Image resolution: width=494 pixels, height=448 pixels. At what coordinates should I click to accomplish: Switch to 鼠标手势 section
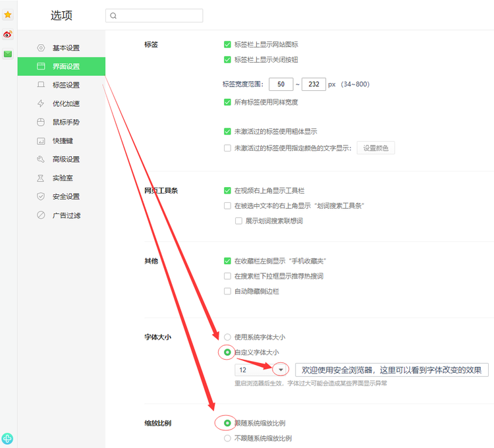click(66, 122)
